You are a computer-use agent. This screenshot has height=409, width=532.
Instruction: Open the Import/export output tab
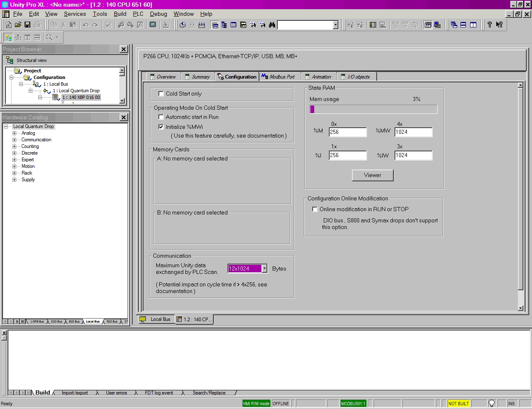coord(75,393)
